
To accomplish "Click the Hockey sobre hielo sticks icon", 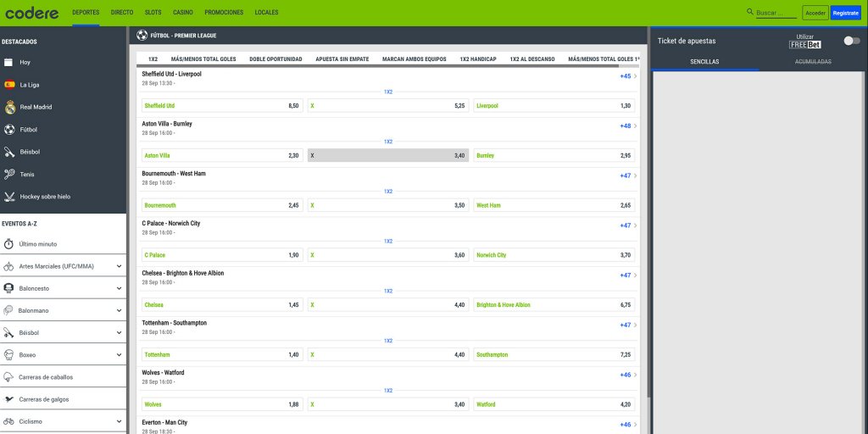I will (9, 197).
